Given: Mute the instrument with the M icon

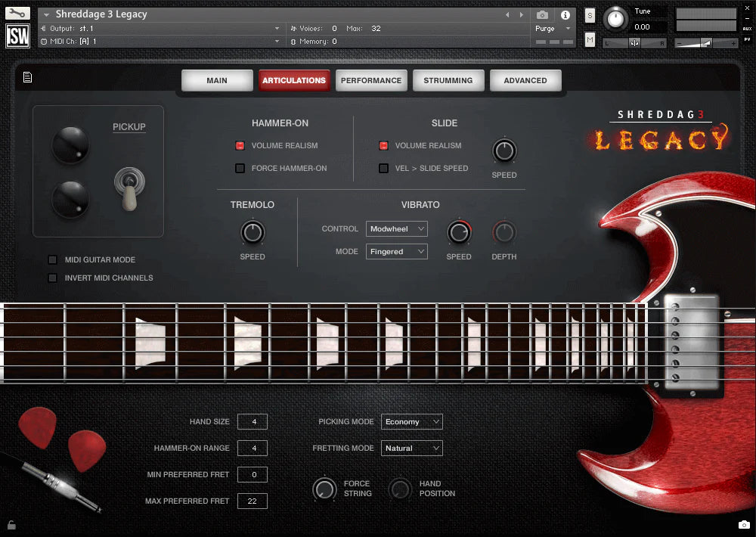Looking at the screenshot, I should pyautogui.click(x=588, y=39).
